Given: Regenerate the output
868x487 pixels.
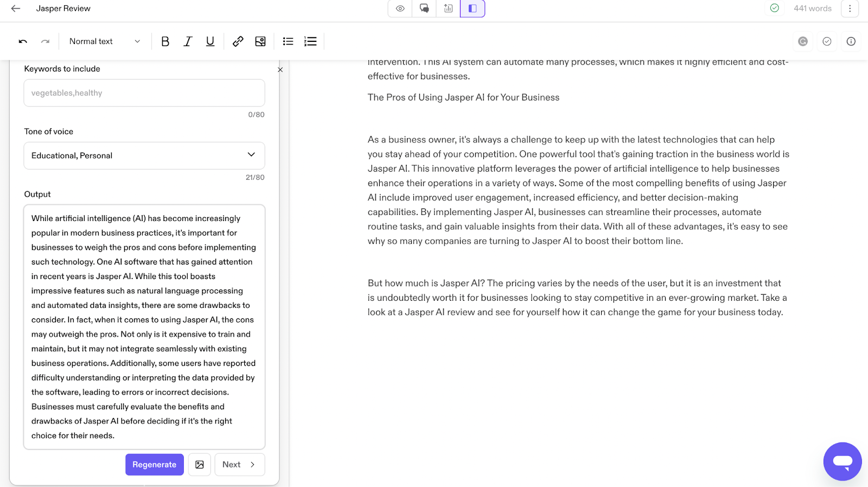Looking at the screenshot, I should [x=155, y=465].
